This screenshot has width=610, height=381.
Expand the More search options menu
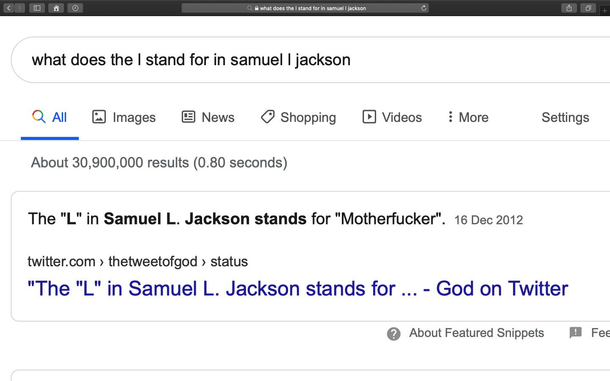[468, 117]
